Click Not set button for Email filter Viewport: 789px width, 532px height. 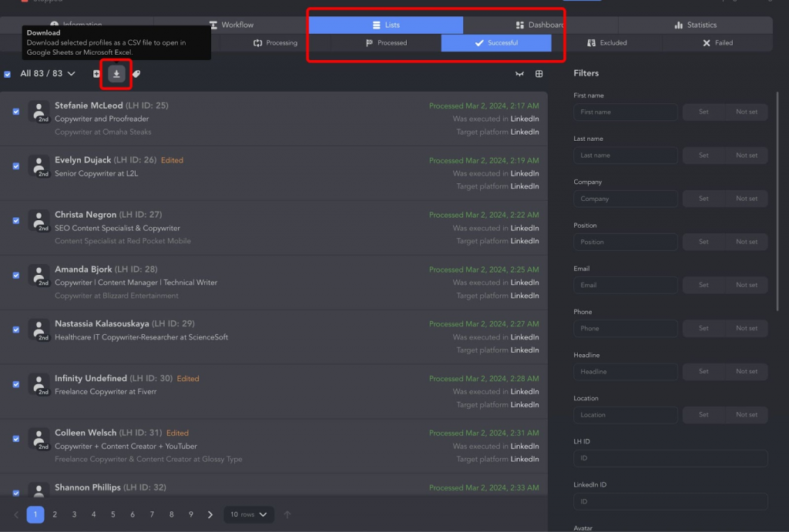746,285
